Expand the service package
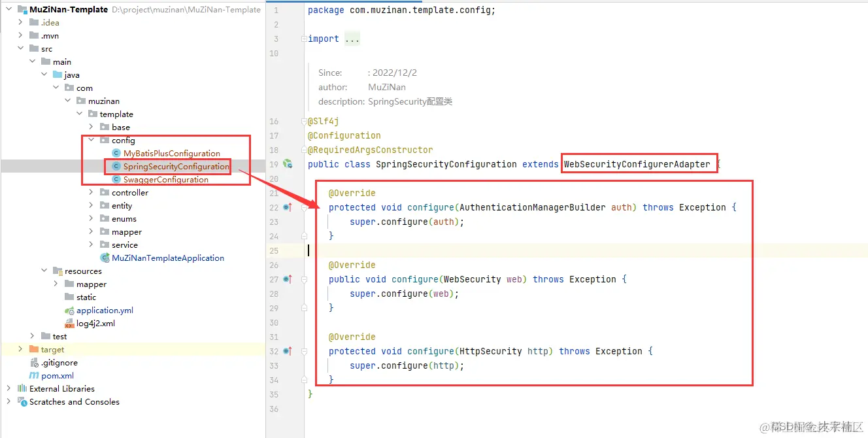 (92, 245)
